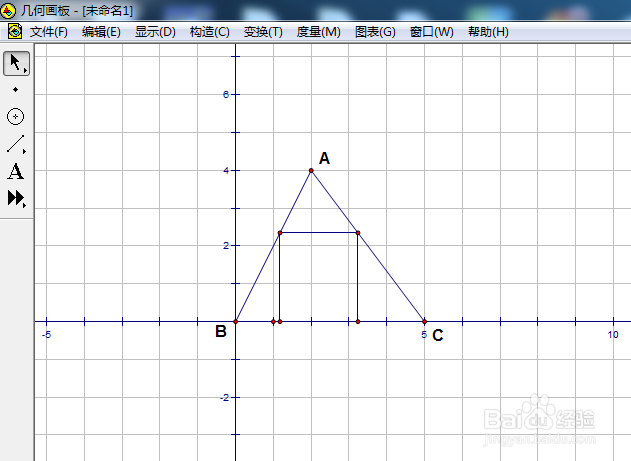Click label B below the origin
This screenshot has width=631, height=461.
point(221,331)
